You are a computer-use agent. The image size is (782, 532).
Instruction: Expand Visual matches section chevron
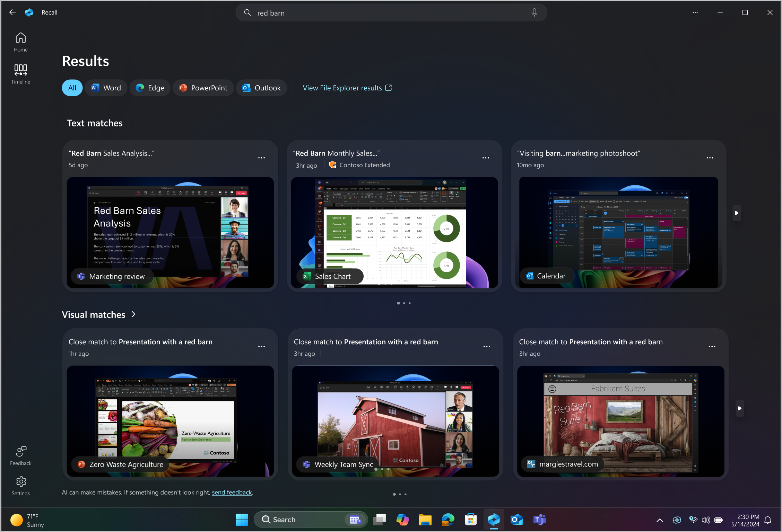tap(134, 314)
